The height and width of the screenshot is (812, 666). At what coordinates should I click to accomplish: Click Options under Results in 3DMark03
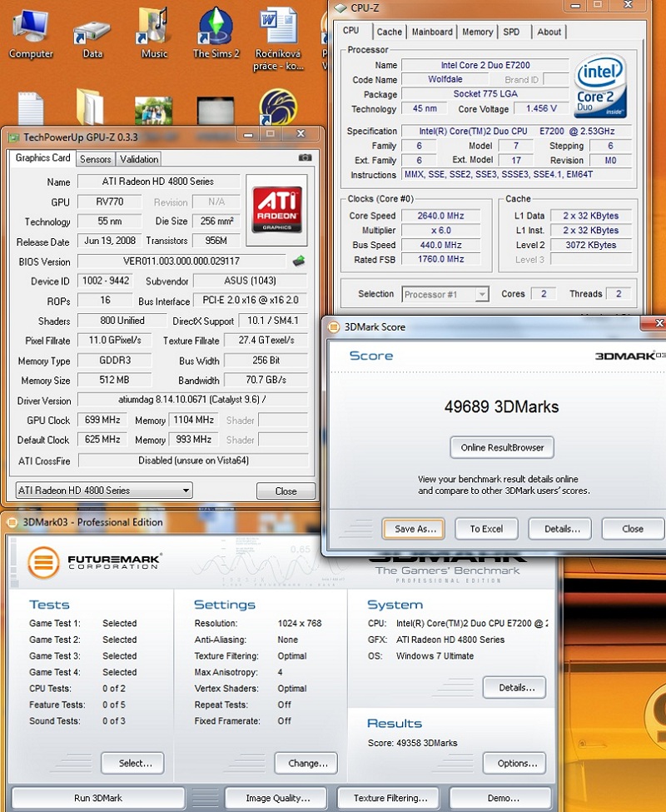coord(514,764)
